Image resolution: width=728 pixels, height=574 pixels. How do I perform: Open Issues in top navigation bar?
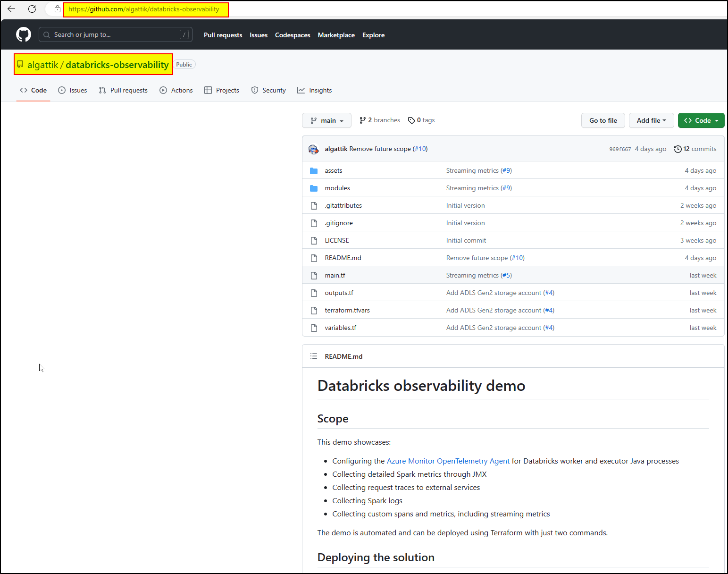(259, 35)
